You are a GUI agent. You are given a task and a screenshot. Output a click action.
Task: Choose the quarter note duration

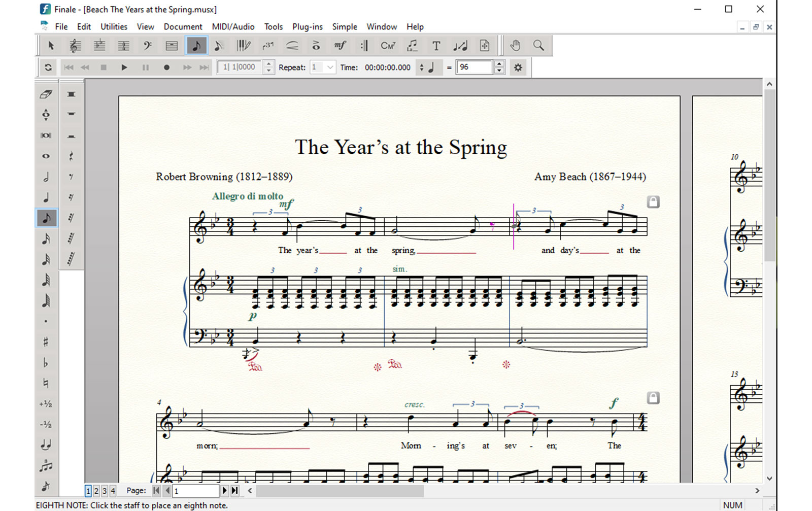click(46, 197)
